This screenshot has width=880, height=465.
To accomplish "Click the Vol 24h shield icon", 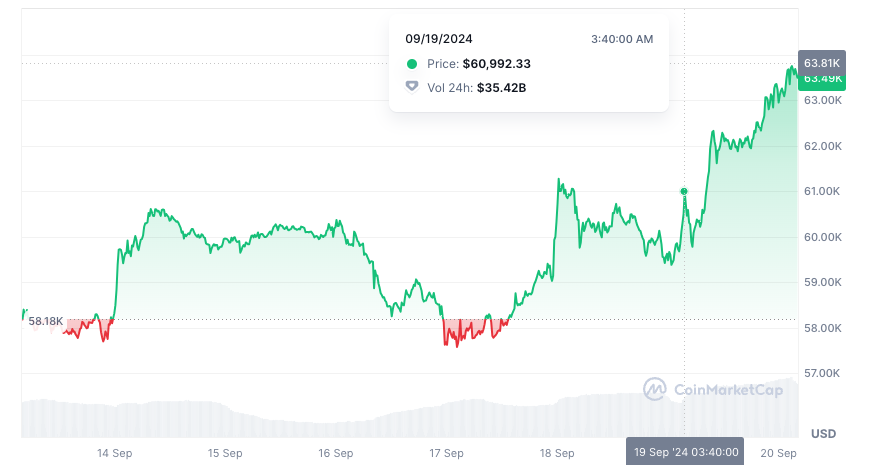I will [412, 87].
